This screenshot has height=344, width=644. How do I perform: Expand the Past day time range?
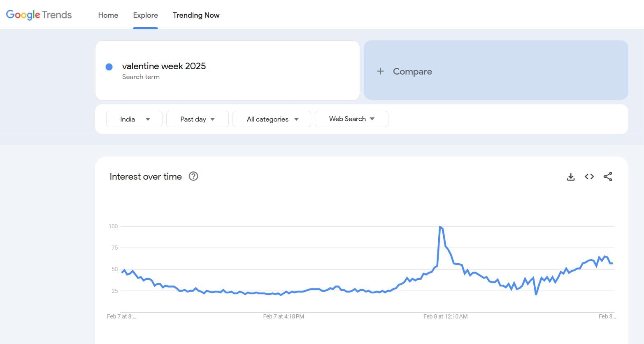tap(197, 119)
